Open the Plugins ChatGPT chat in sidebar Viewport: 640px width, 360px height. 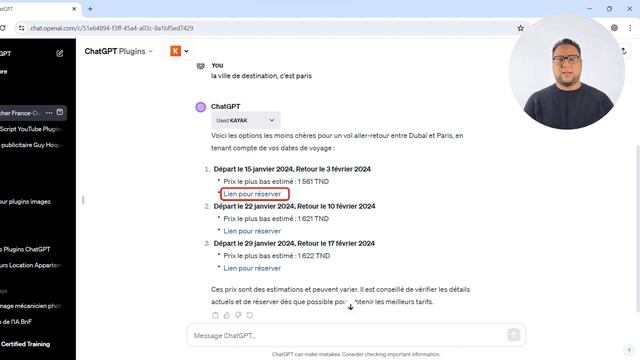pyautogui.click(x=26, y=249)
